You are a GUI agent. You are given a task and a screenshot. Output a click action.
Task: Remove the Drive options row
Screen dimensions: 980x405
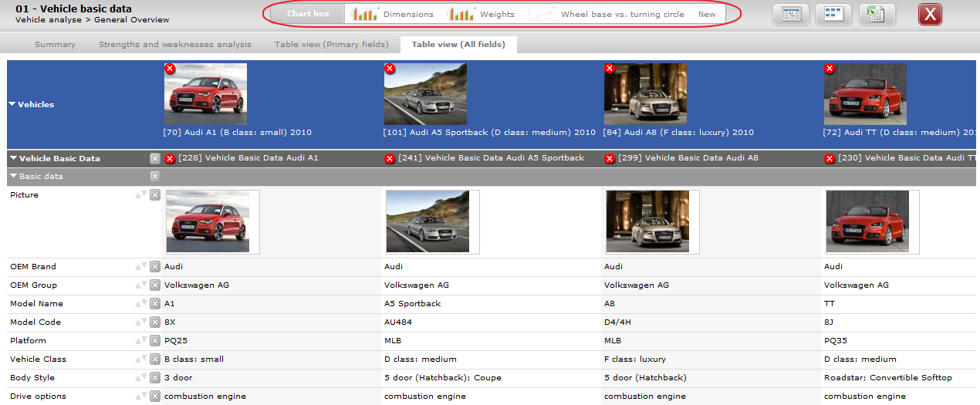155,397
